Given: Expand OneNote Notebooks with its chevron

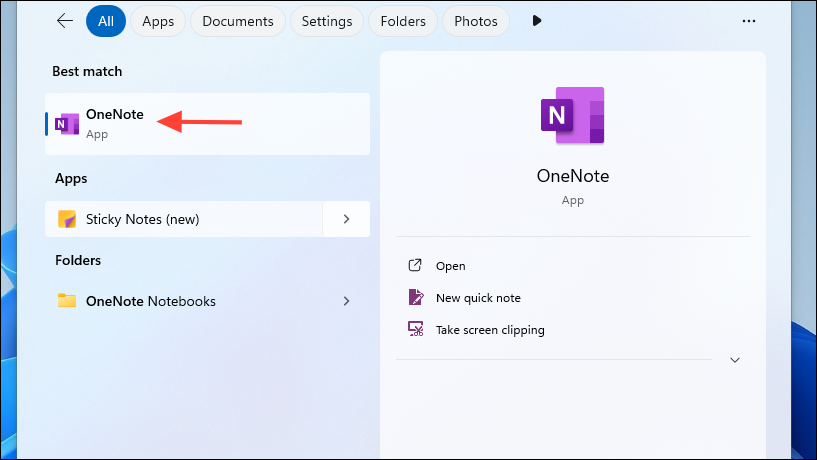Looking at the screenshot, I should pos(346,301).
